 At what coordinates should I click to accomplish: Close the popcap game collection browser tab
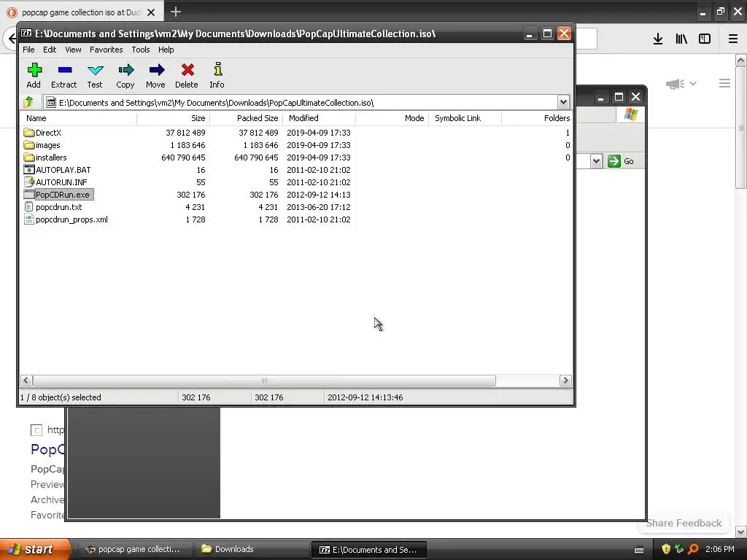[151, 12]
